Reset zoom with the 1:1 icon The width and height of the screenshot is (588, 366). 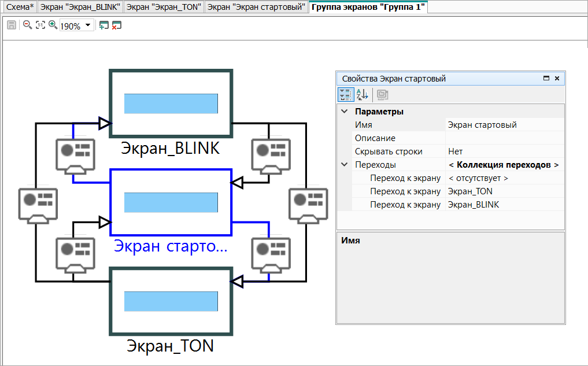click(40, 25)
